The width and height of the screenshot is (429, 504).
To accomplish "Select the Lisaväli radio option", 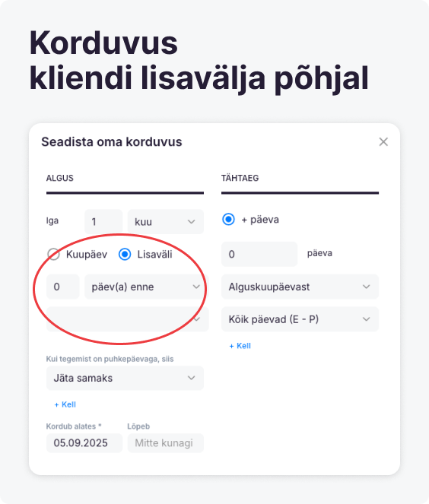I will 125,254.
